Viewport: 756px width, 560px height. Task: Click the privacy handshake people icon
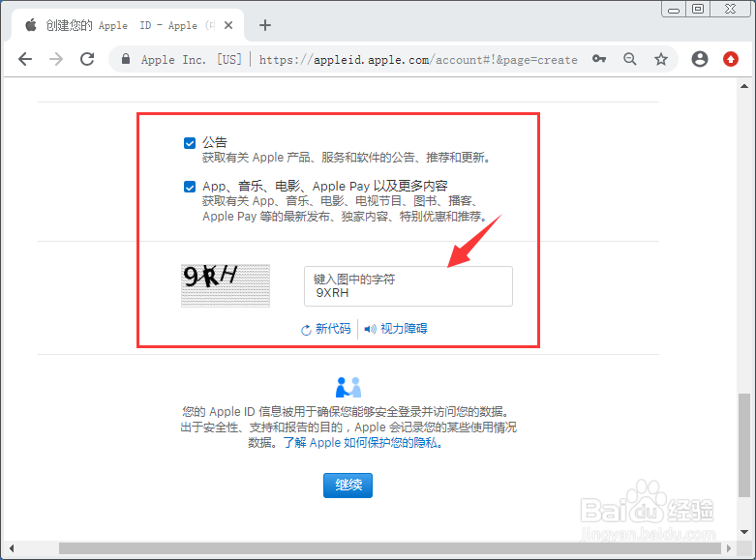pyautogui.click(x=348, y=388)
